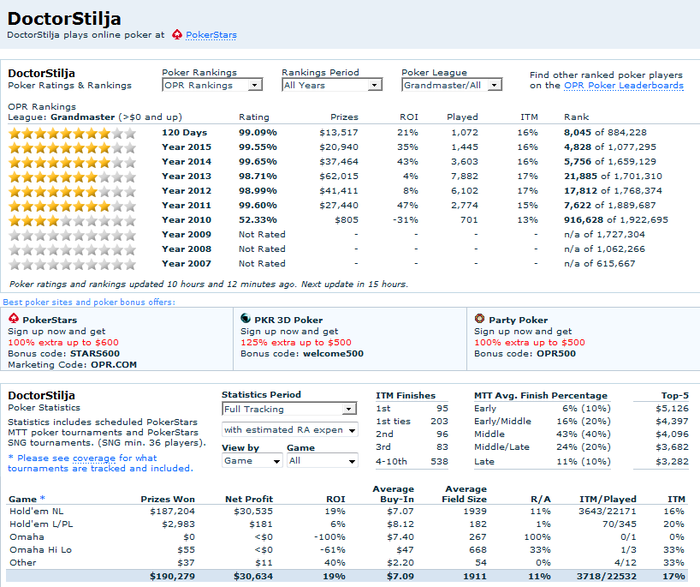This screenshot has width=700, height=587.
Task: Click star rating for Year 2012
Action: pos(72,191)
